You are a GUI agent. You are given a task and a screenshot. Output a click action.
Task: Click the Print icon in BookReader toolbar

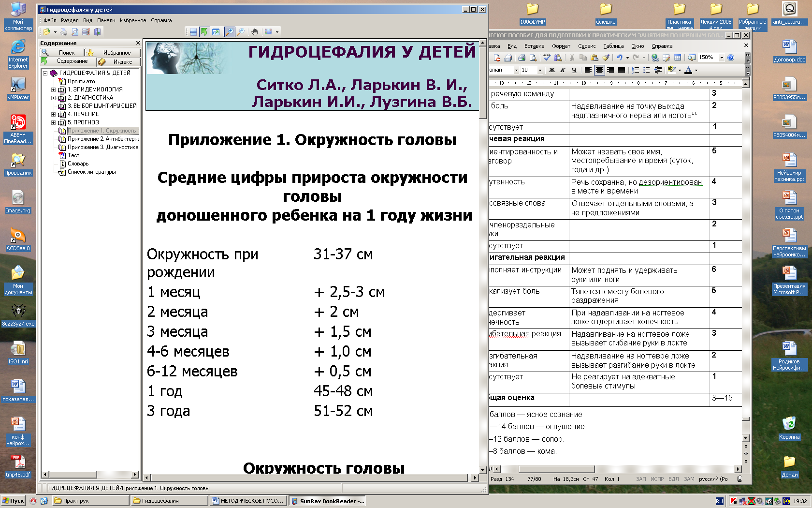click(x=63, y=32)
